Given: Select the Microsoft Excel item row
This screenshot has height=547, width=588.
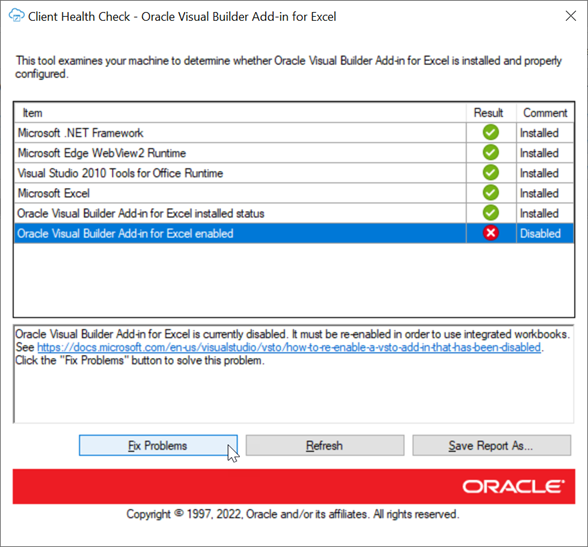Looking at the screenshot, I should coord(294,193).
